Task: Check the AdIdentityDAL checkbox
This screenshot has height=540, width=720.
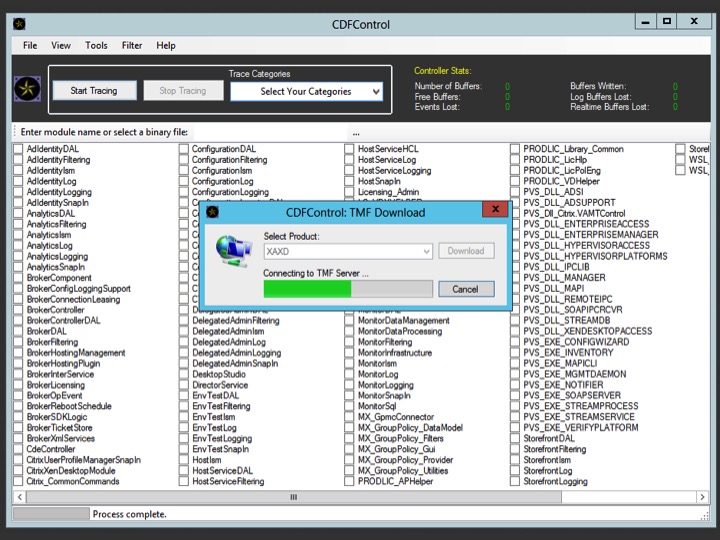Action: point(18,149)
